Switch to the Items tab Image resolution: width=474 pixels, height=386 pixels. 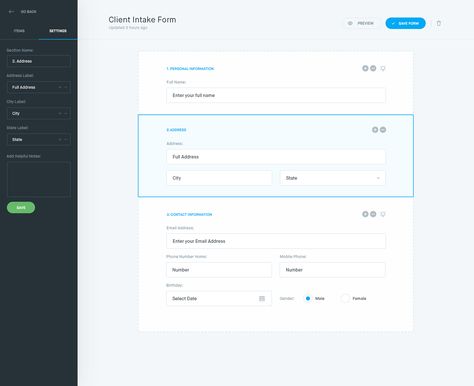(x=19, y=31)
